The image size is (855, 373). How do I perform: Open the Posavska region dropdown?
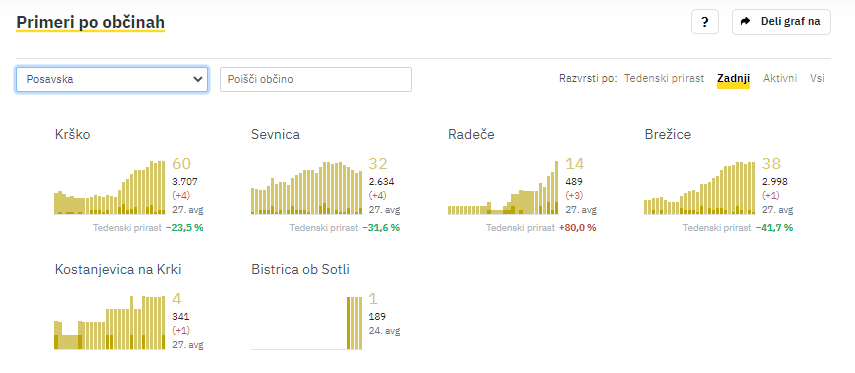pyautogui.click(x=112, y=79)
